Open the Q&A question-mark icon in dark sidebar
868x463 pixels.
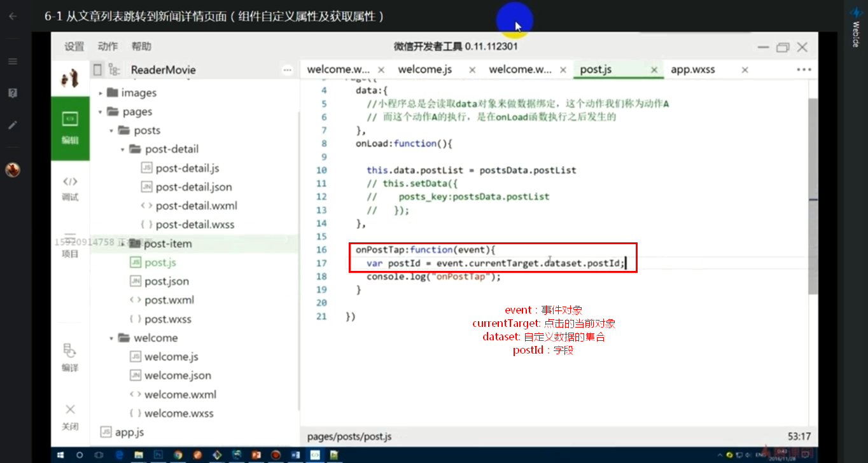[13, 93]
